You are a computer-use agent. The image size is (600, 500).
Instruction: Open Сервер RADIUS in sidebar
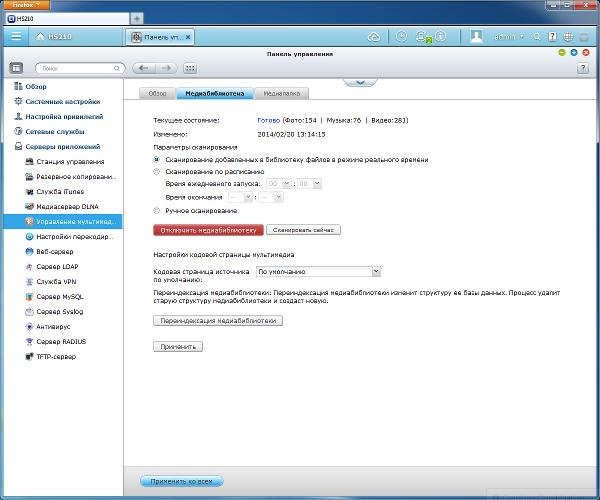(x=55, y=341)
